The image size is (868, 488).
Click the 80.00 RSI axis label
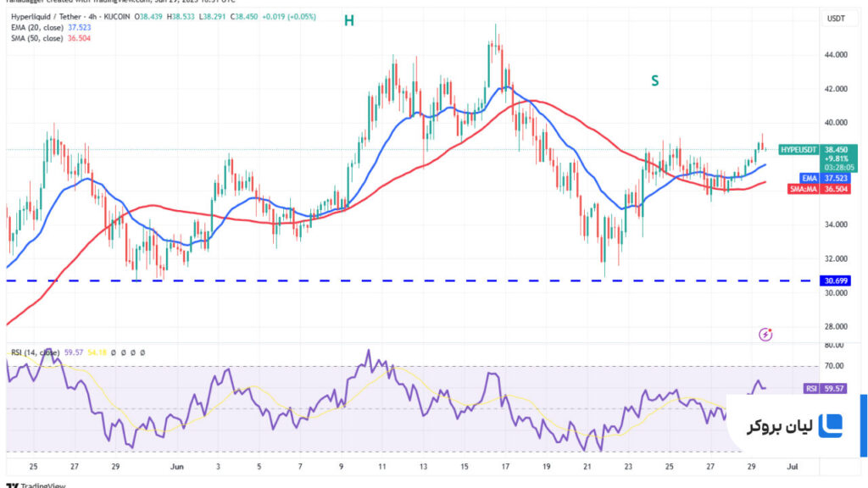coord(834,346)
